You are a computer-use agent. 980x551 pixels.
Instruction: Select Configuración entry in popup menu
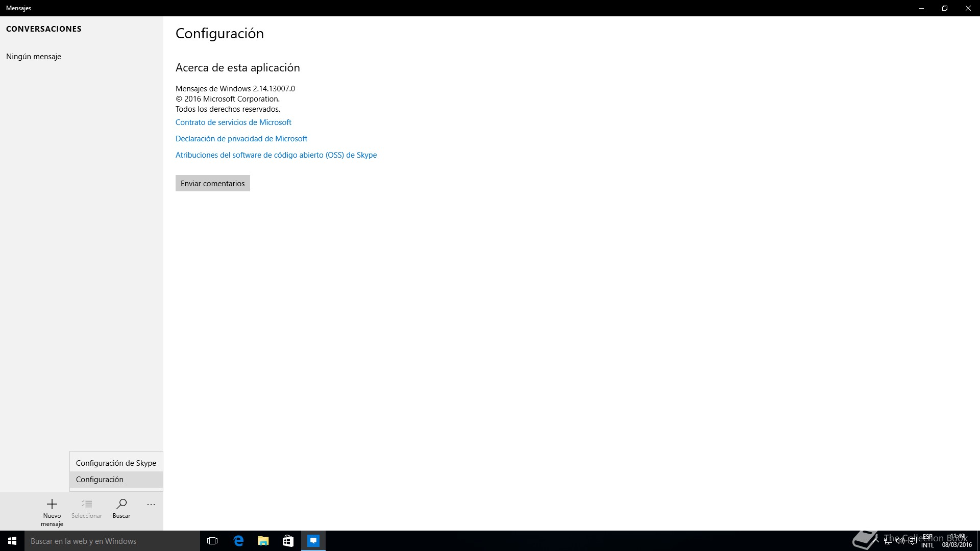pos(116,480)
